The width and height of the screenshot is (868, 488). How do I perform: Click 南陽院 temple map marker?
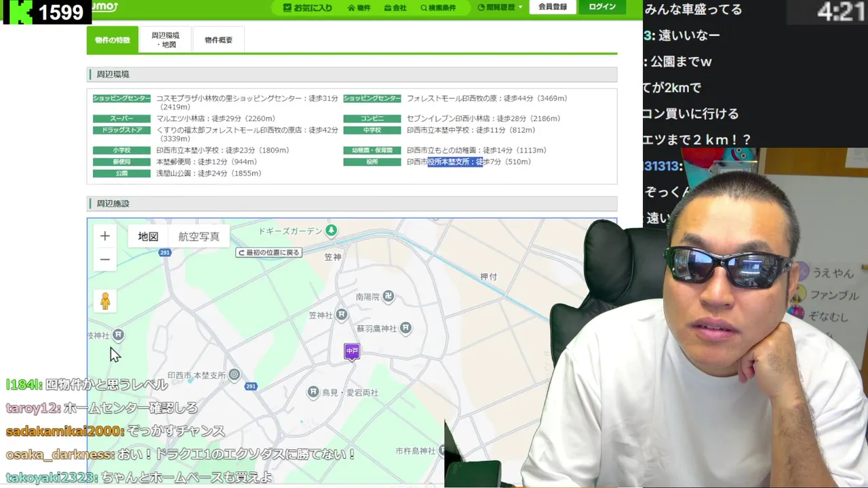point(388,296)
